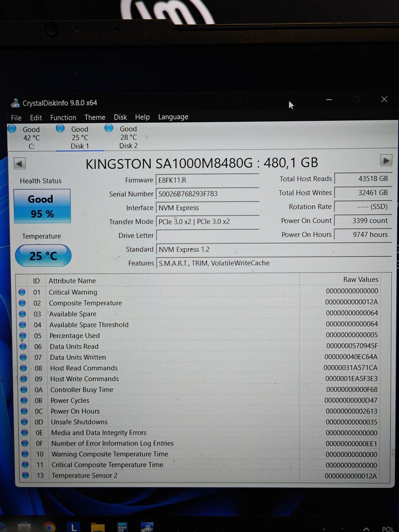Click status dot for Host Write Commands
Screen dimensions: 399x532
pyautogui.click(x=24, y=379)
